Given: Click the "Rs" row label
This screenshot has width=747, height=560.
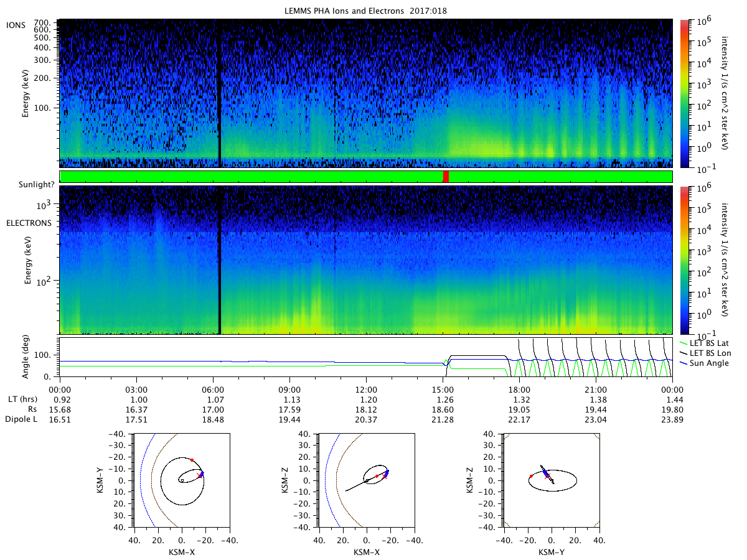Looking at the screenshot, I should [32, 409].
